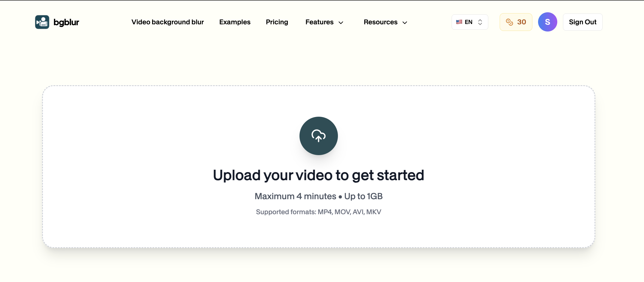Screen dimensions: 644x282
Task: Go to the Pricing page
Action: coord(277,22)
